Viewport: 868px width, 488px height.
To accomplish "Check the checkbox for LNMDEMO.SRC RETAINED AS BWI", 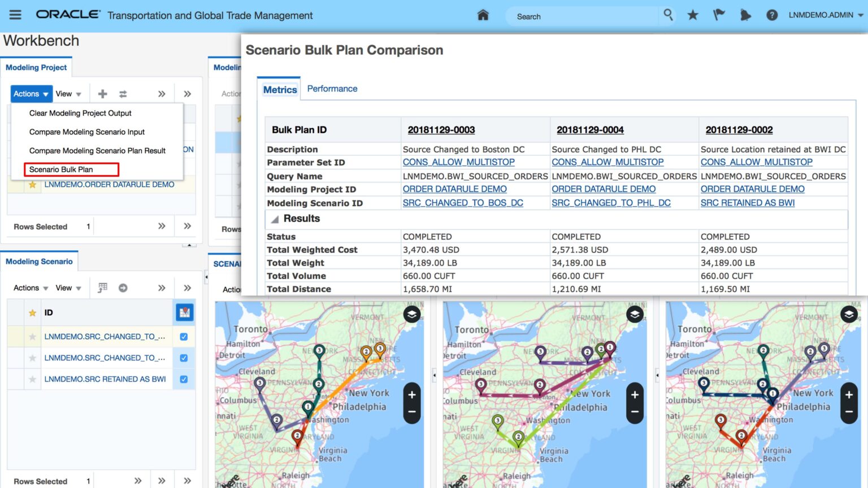I will pos(183,379).
